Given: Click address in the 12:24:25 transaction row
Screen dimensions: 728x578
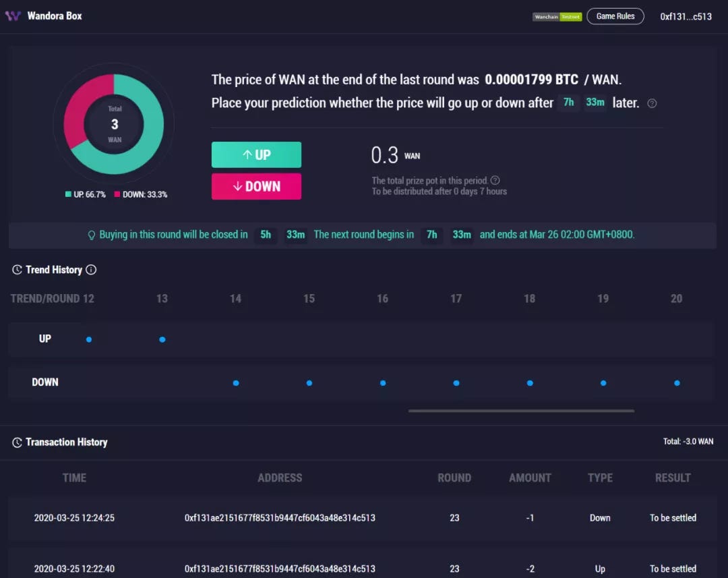Looking at the screenshot, I should click(x=280, y=517).
